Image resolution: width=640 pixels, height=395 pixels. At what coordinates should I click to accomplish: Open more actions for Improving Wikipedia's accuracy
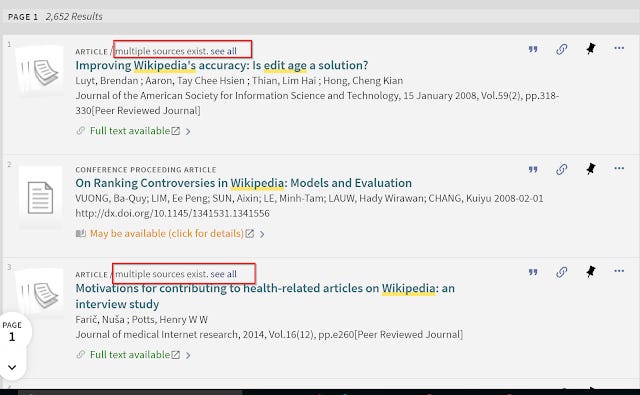[619, 48]
